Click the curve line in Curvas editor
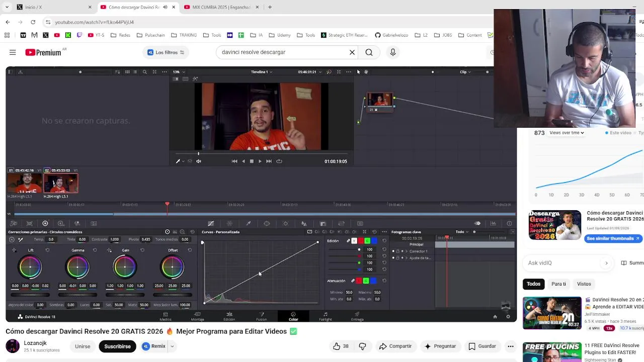644x362 pixels. coord(261,273)
